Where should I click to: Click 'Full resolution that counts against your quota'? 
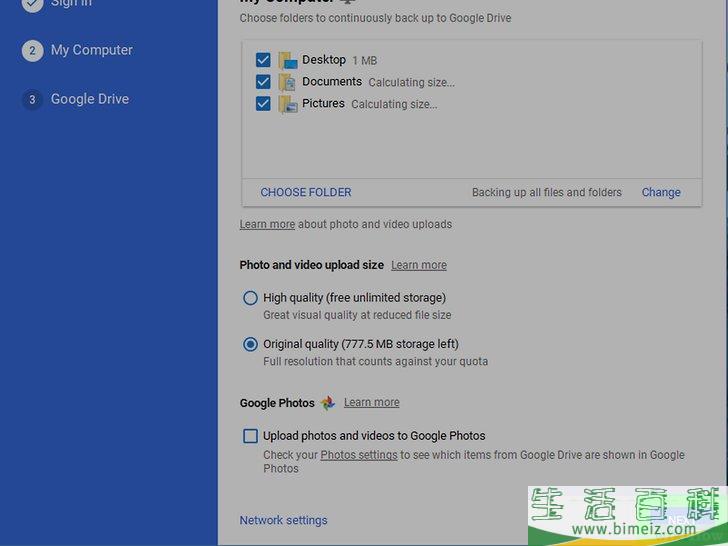coord(375,361)
